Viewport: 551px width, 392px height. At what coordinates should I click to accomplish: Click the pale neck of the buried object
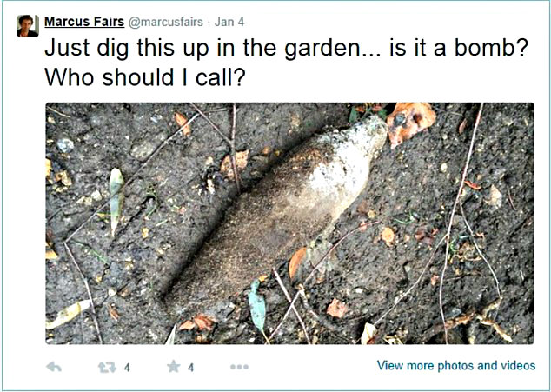(x=366, y=141)
